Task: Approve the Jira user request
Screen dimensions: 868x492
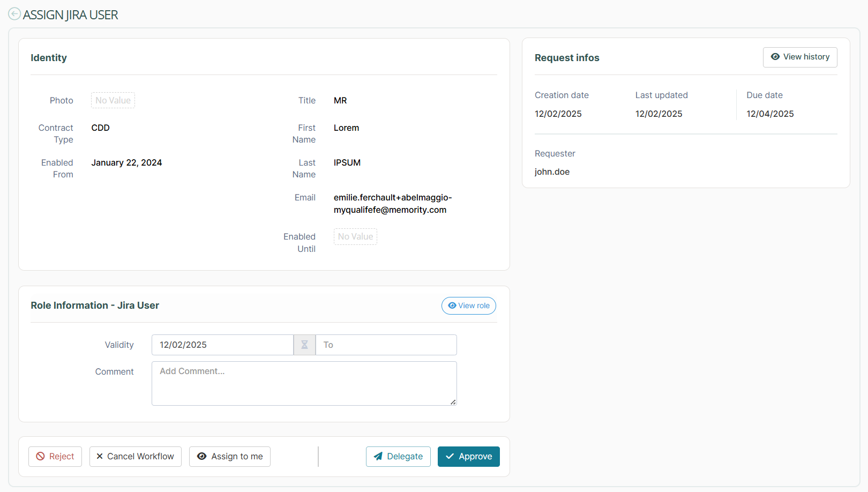Action: (x=469, y=457)
